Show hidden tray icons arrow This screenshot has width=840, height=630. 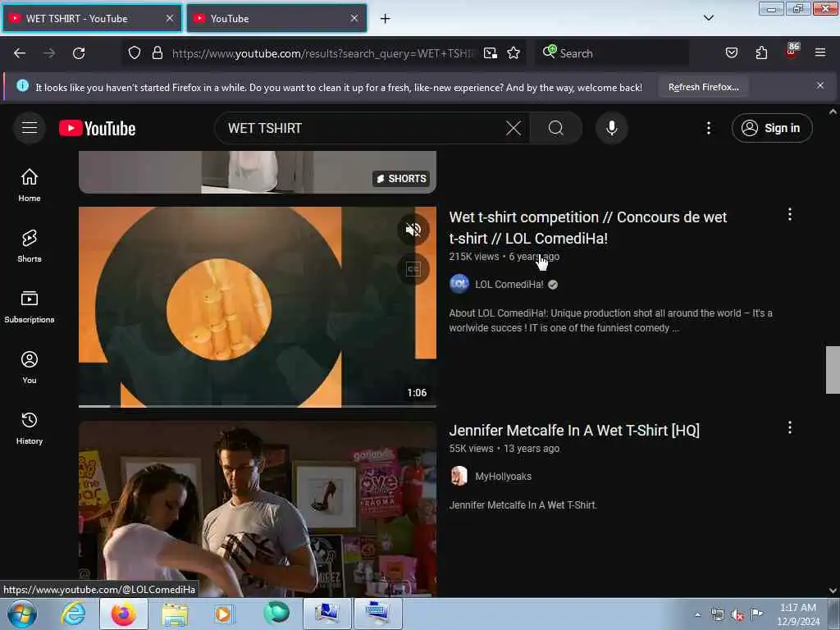697,614
